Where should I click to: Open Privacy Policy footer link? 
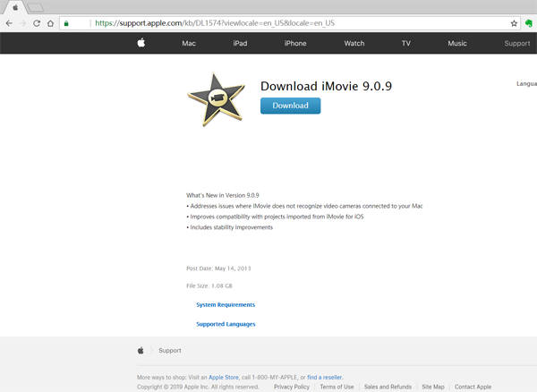[292, 387]
